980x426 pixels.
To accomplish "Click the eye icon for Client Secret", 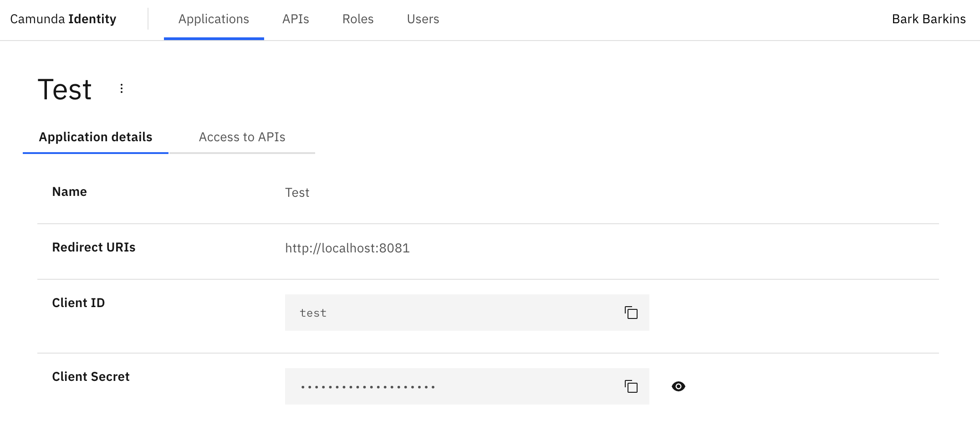I will (x=678, y=386).
